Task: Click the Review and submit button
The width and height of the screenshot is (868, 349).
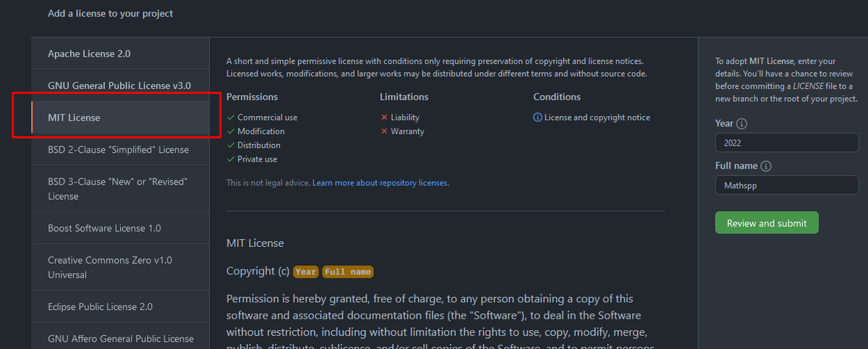Action: tap(767, 223)
